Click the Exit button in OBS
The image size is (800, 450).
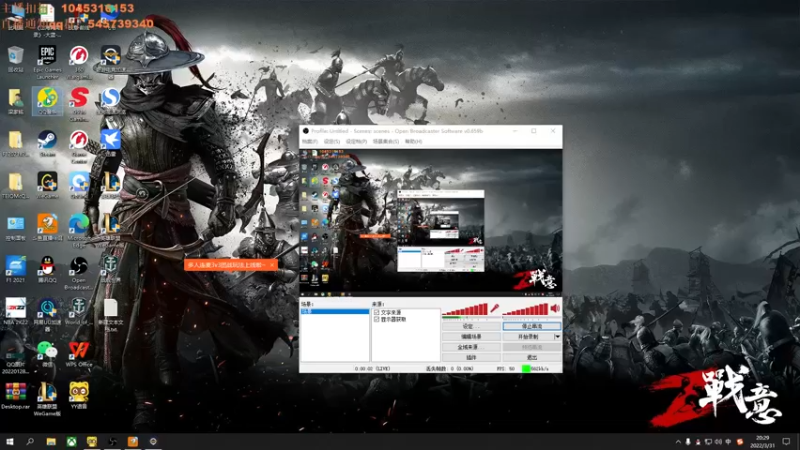click(x=532, y=358)
